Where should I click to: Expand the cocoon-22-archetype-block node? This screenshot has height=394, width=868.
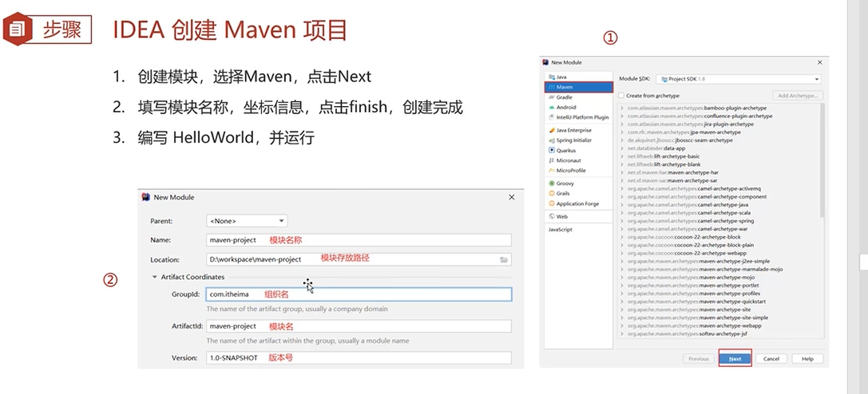[x=622, y=237]
